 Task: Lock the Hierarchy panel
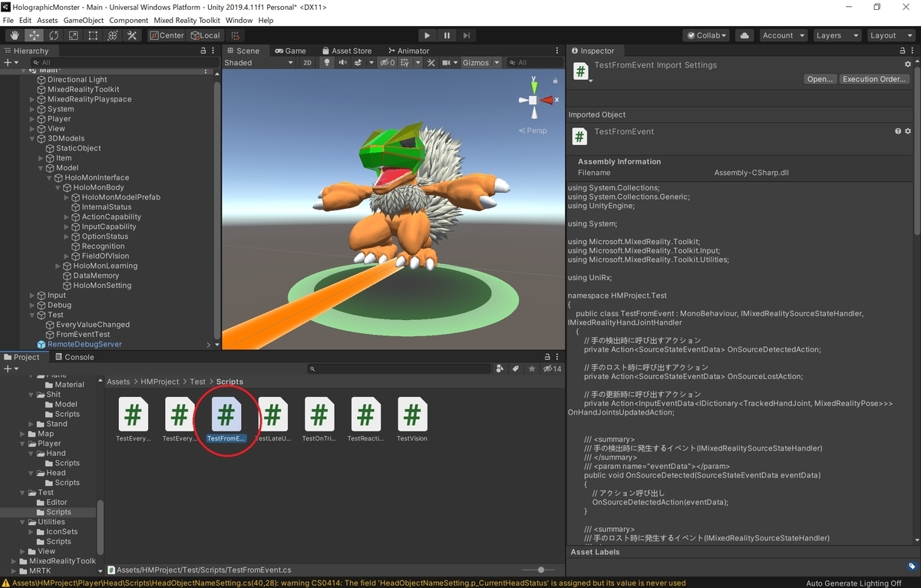coord(203,51)
